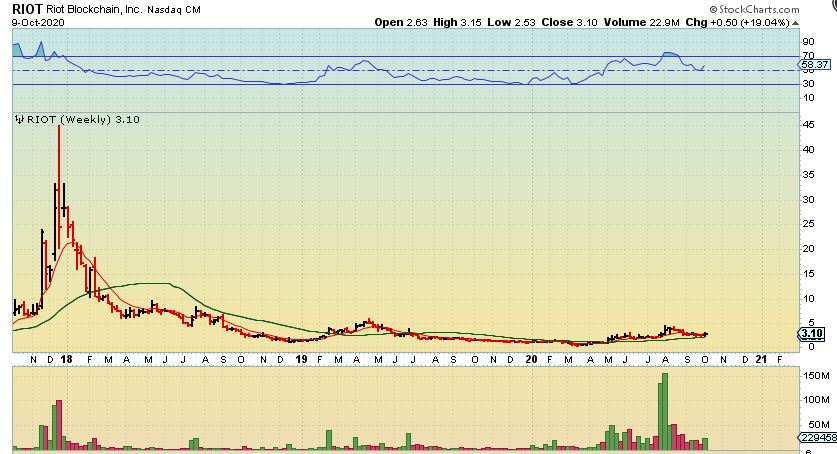
Task: Click the 150M label on the volume axis
Action: coord(816,375)
